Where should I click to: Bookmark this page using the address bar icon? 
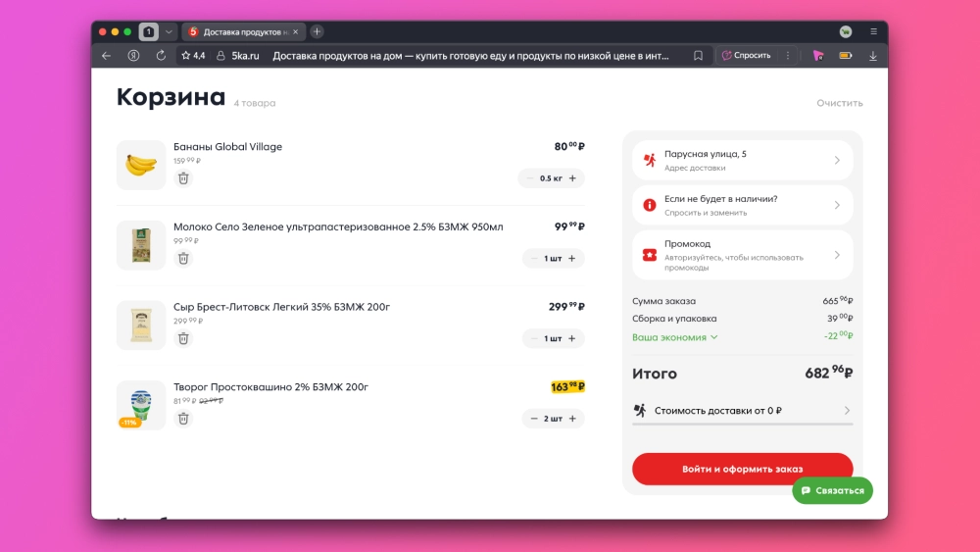click(x=698, y=56)
